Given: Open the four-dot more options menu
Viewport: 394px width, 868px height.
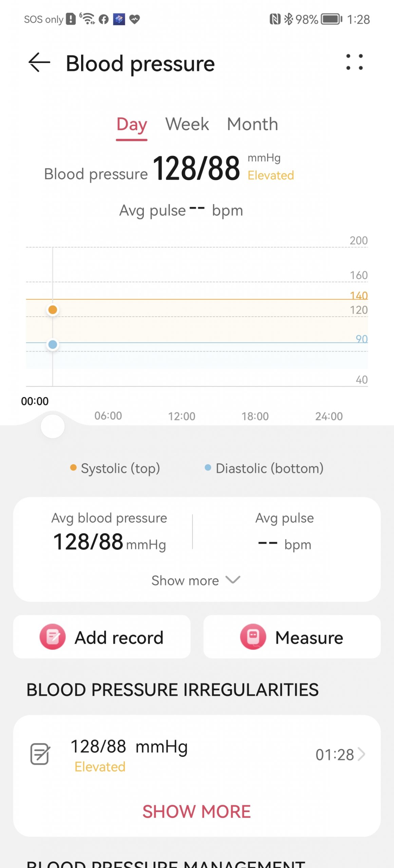Looking at the screenshot, I should 354,62.
